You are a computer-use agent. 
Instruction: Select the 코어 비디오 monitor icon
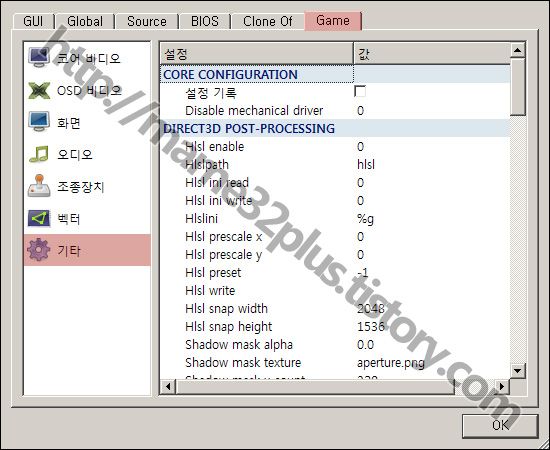point(39,57)
